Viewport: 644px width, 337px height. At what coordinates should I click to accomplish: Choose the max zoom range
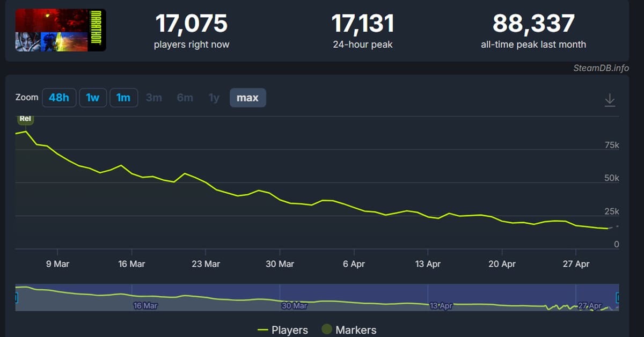[247, 98]
